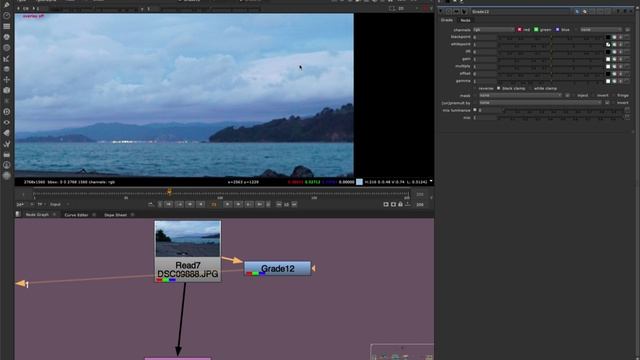
Task: Open the Merge nodes icon
Action: tap(7, 69)
